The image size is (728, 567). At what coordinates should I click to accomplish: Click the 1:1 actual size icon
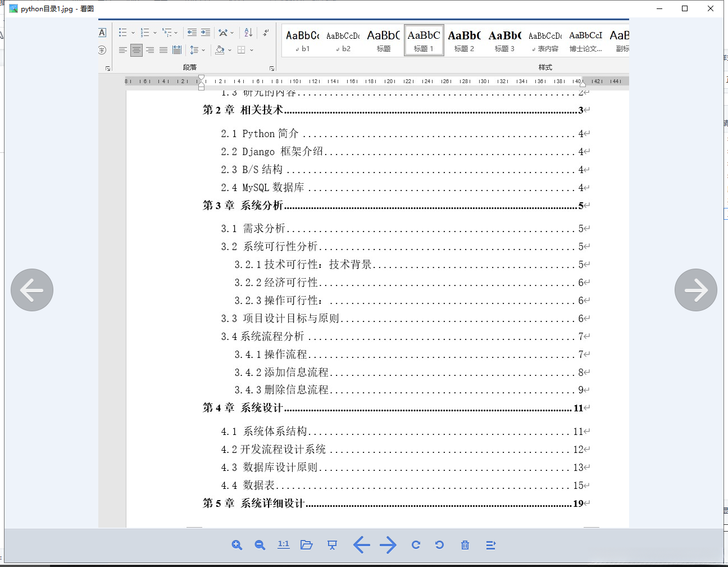[283, 545]
